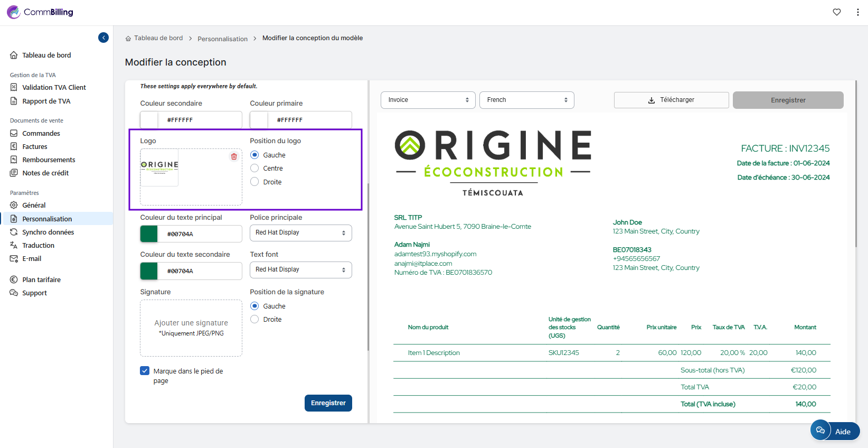Screen dimensions: 868x448
Task: Open the French language dropdown
Action: coord(526,100)
